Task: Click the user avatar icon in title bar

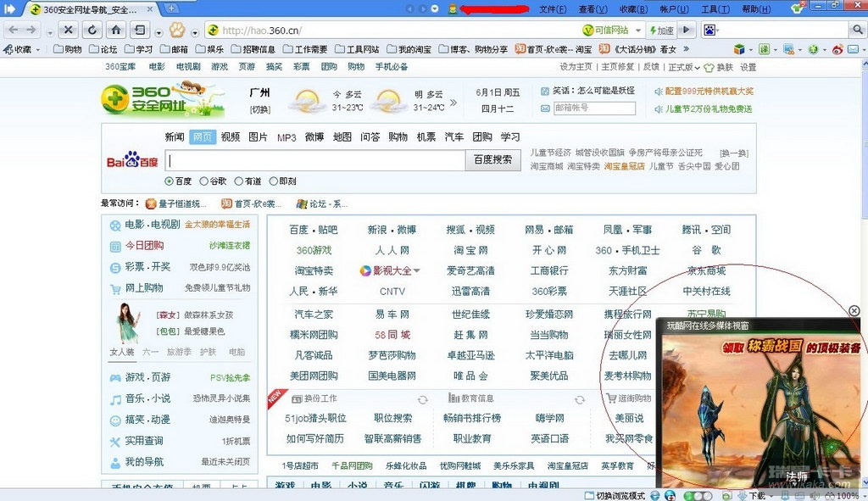Action: [453, 8]
